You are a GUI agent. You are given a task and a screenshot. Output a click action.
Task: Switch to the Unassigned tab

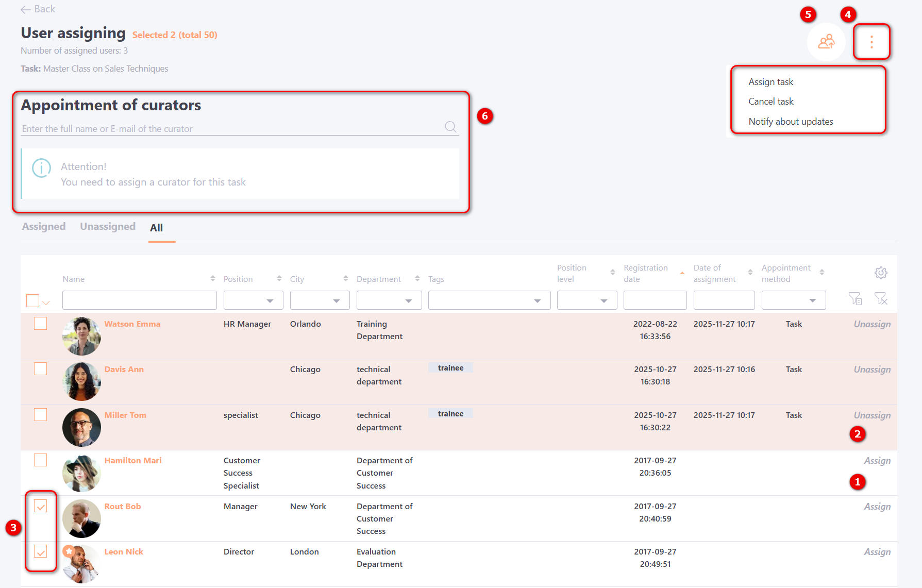[108, 227]
